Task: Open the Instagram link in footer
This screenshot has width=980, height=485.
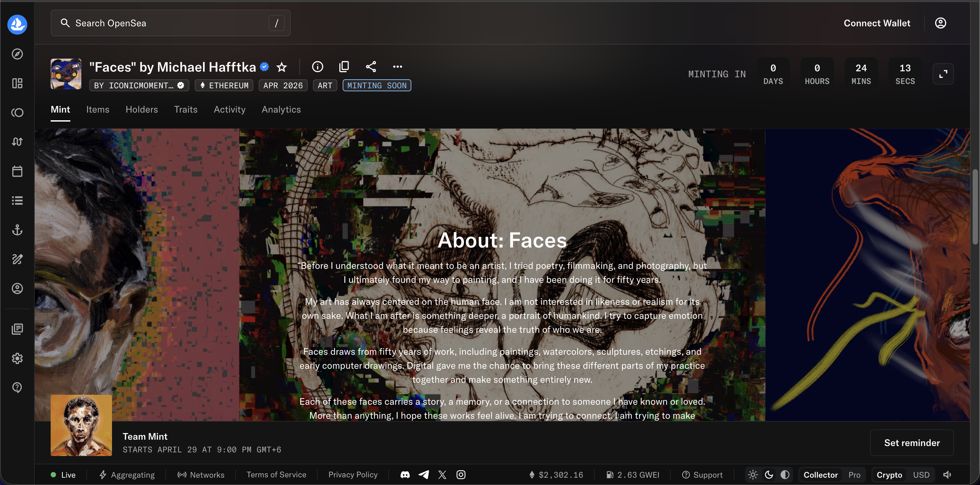Action: point(461,475)
